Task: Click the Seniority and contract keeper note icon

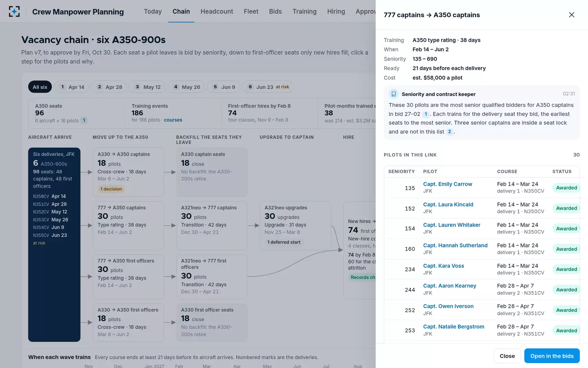Action: (x=394, y=94)
